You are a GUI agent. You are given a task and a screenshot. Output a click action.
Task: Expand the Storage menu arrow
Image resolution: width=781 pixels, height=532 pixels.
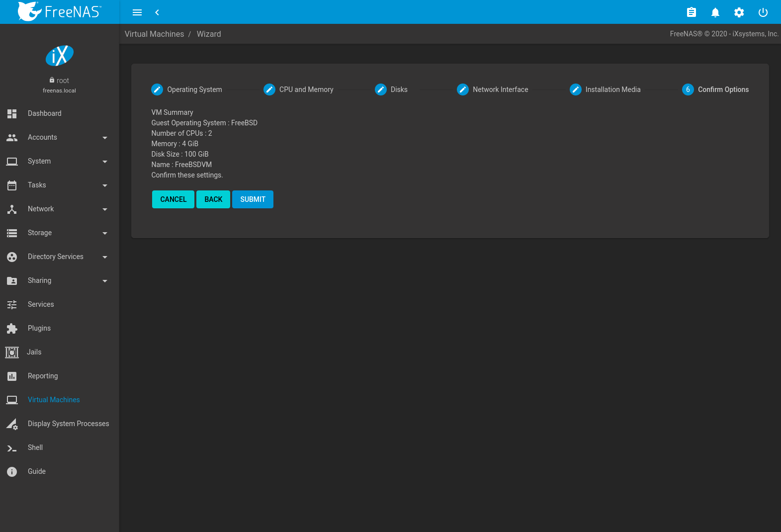coord(105,233)
